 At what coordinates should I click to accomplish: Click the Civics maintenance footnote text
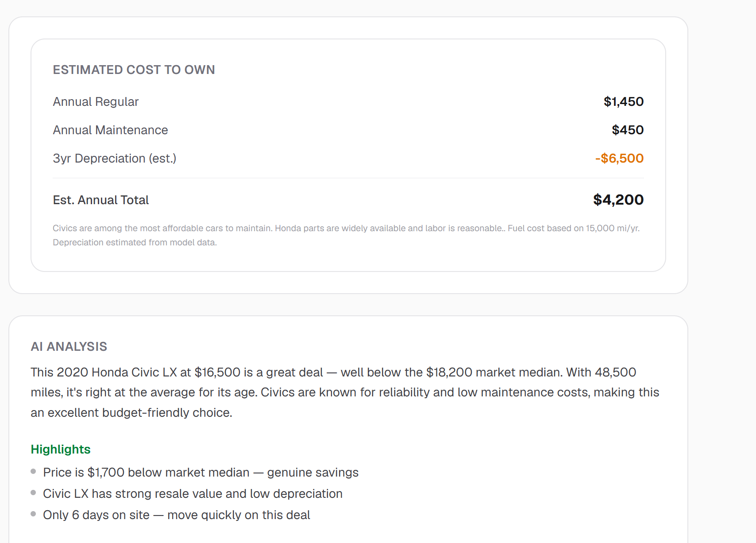(x=346, y=235)
